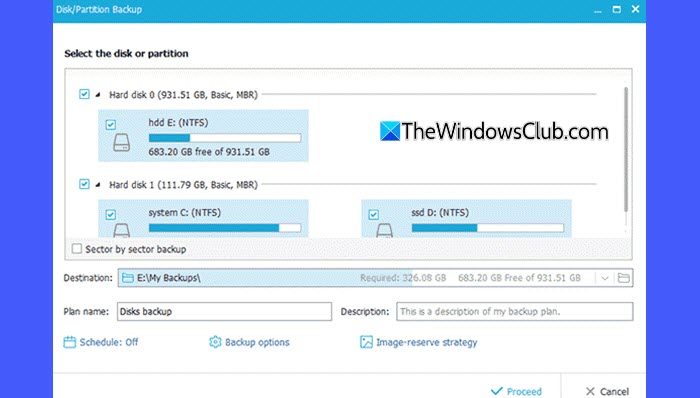The height and width of the screenshot is (398, 700).
Task: Click the Schedule calendar icon
Action: pos(70,342)
